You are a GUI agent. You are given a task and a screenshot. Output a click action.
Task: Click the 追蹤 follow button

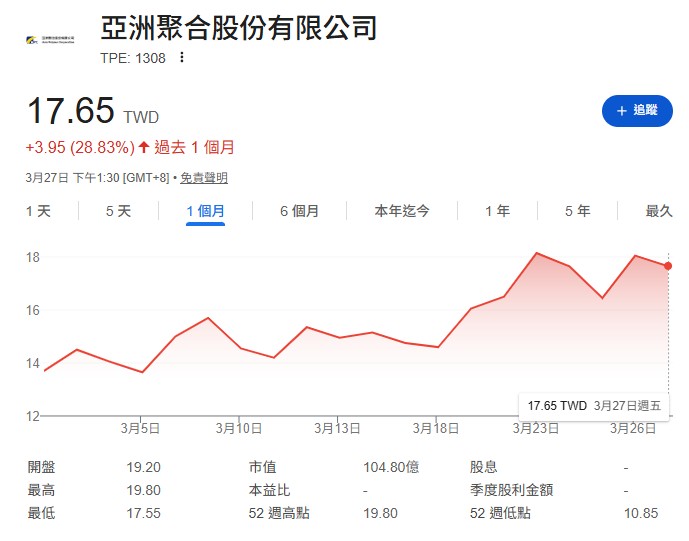point(637,111)
